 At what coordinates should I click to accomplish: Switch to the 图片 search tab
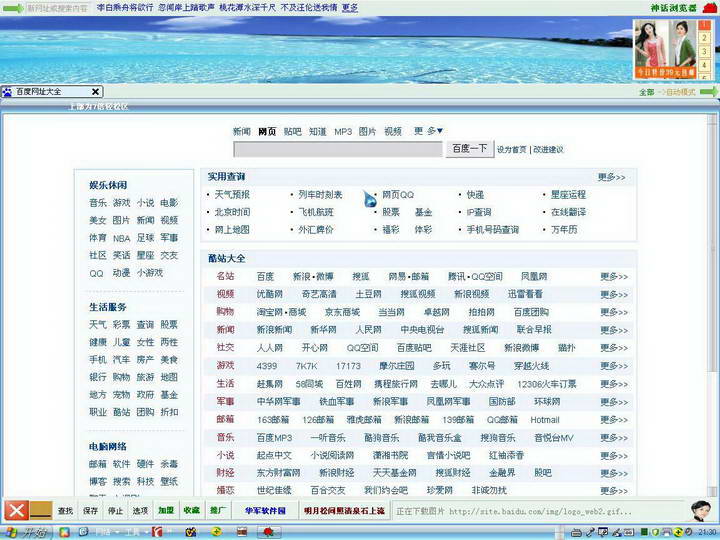(367, 132)
